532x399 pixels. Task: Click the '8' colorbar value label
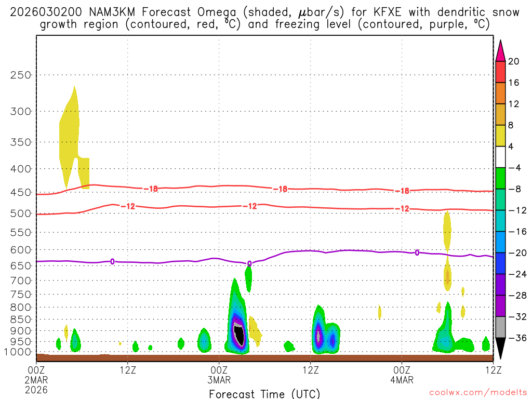pos(511,125)
